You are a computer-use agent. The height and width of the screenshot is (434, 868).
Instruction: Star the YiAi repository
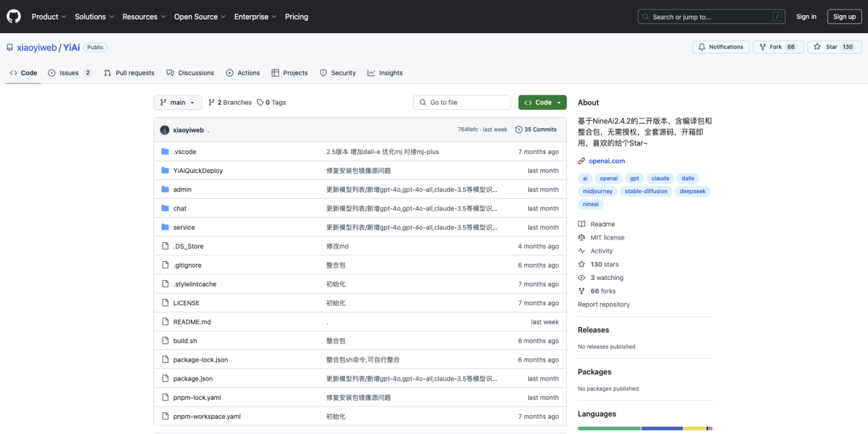(x=834, y=47)
